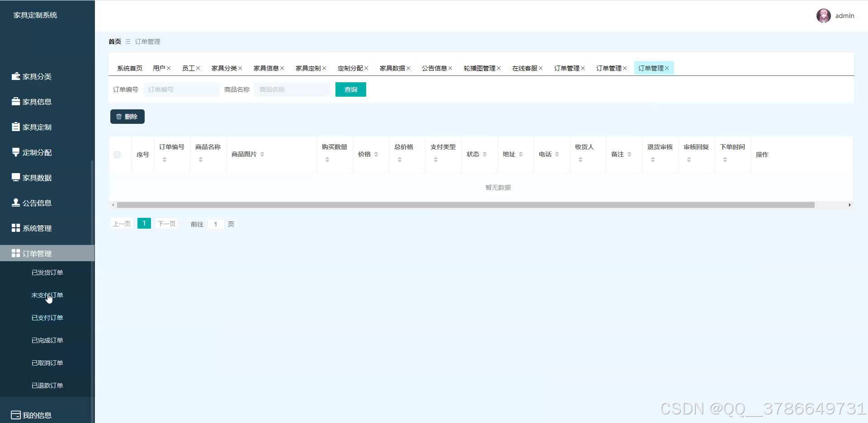Viewport: 868px width, 423px height.
Task: Close the 家具数据 tab
Action: click(x=408, y=68)
